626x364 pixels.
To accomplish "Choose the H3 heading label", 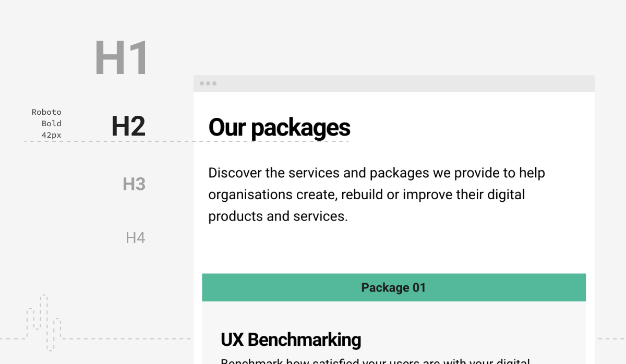I will click(x=134, y=184).
